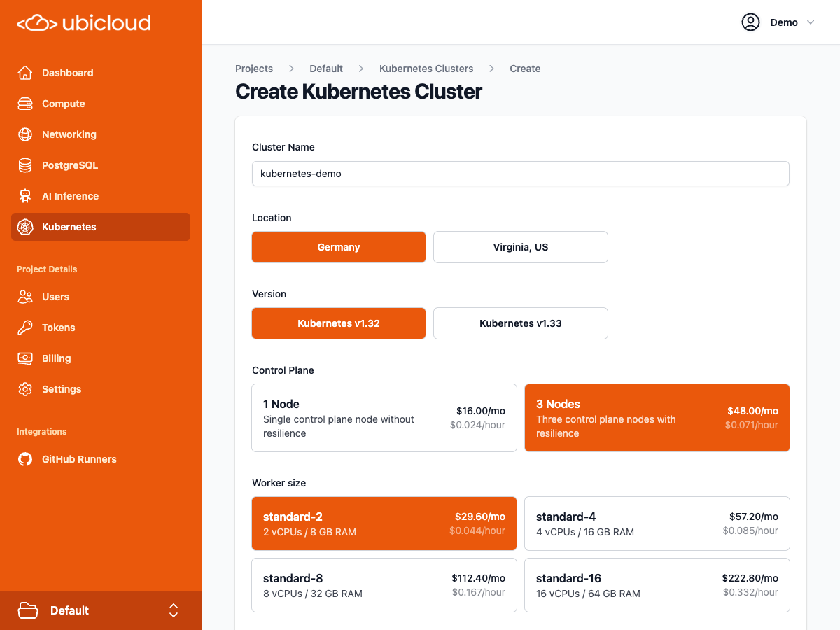Choose Kubernetes v1.32 version
840x630 pixels.
pos(339,323)
